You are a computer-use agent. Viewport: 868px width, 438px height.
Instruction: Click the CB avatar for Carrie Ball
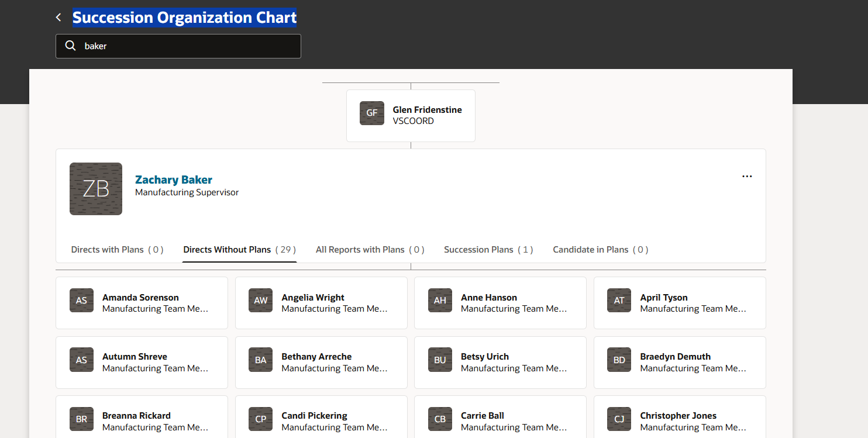440,419
